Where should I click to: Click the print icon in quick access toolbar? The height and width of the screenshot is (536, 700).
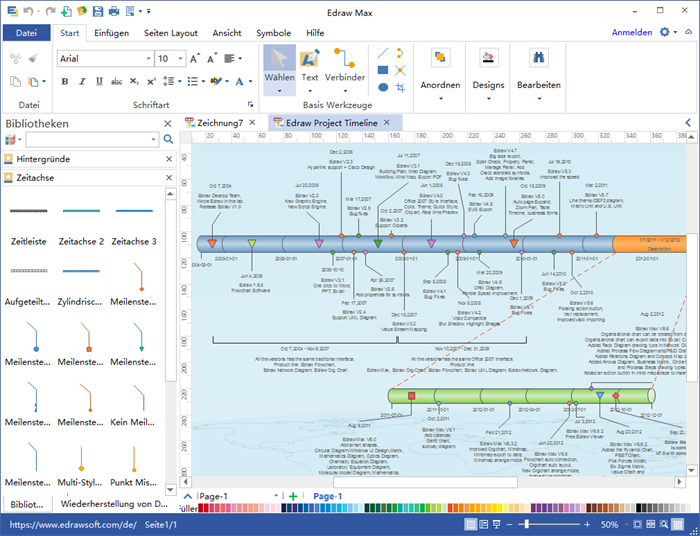(114, 11)
